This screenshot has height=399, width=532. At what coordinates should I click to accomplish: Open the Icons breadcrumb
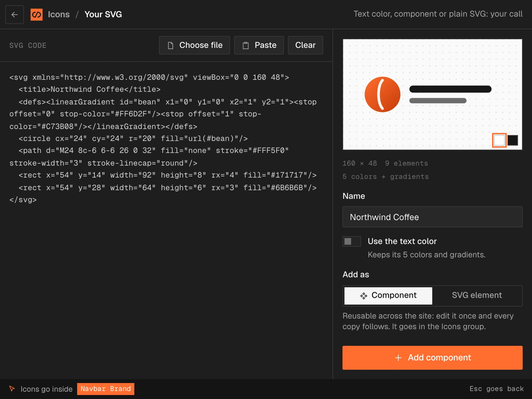59,15
